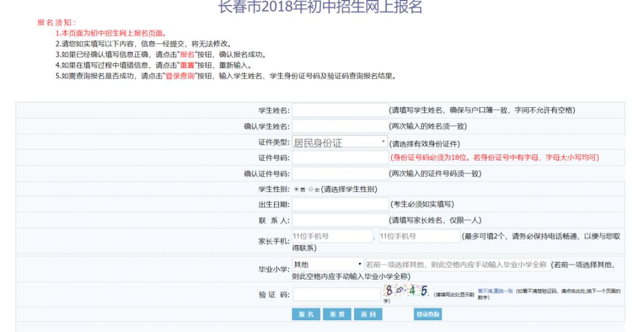Viewport: 644px width, 332px height.
Task: Click the hint 两次输入的证件号码须一致
Action: click(435, 173)
